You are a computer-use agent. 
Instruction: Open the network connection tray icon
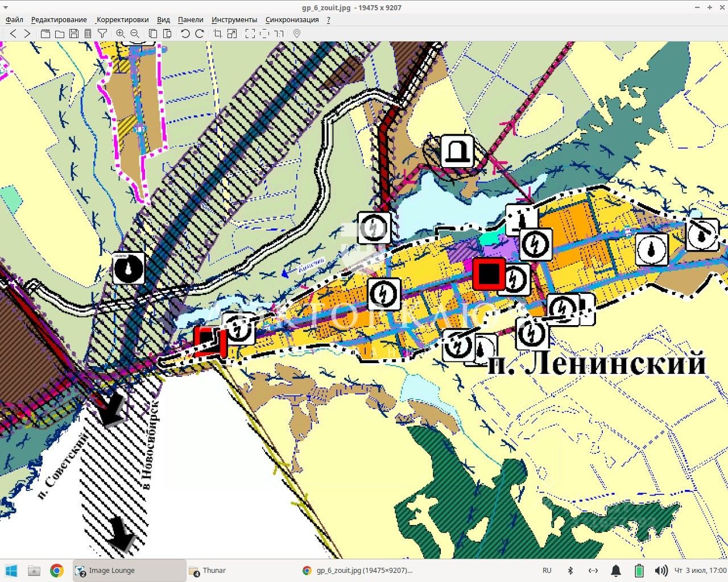(593, 571)
